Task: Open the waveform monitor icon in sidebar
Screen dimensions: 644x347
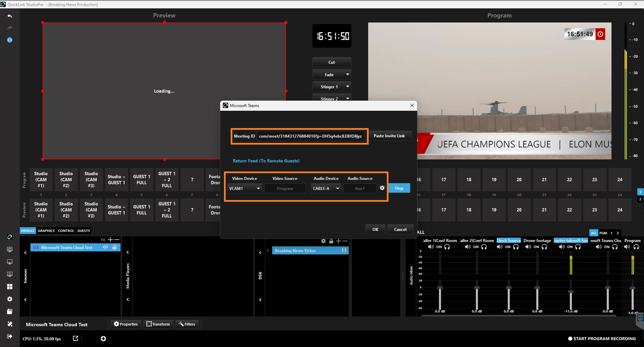Action: 10,249
